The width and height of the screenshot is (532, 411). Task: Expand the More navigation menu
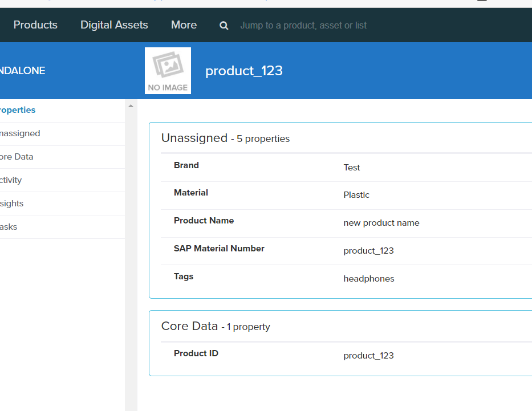click(x=184, y=25)
